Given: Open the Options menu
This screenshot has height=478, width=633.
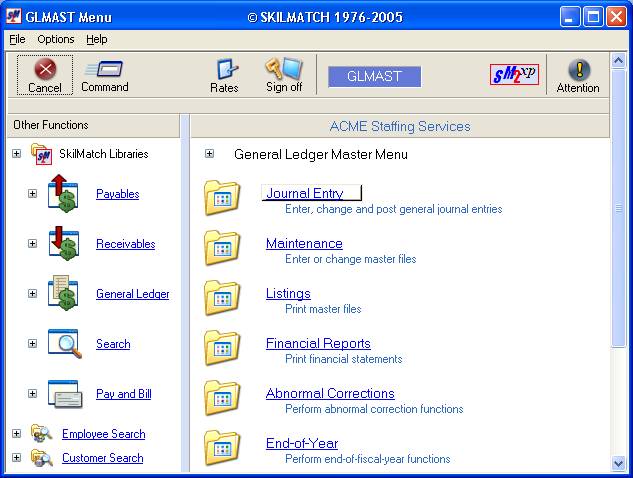Looking at the screenshot, I should (56, 39).
